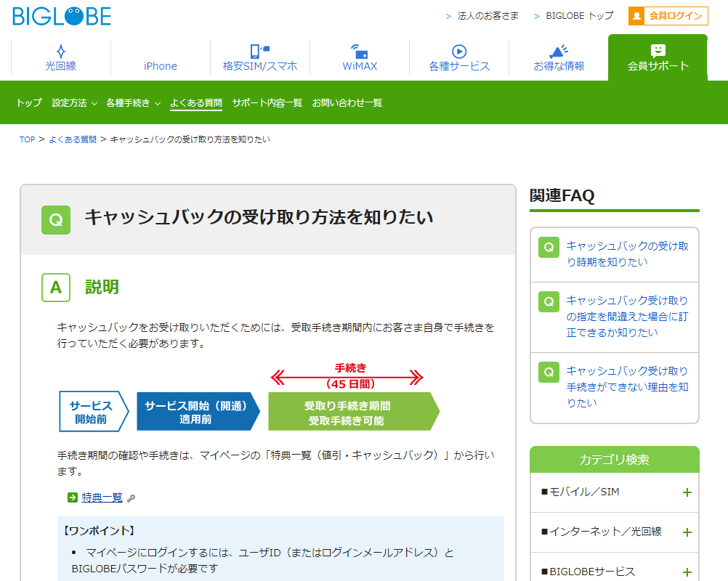728x581 pixels.
Task: Open the 特典一覧 link
Action: pos(102,497)
